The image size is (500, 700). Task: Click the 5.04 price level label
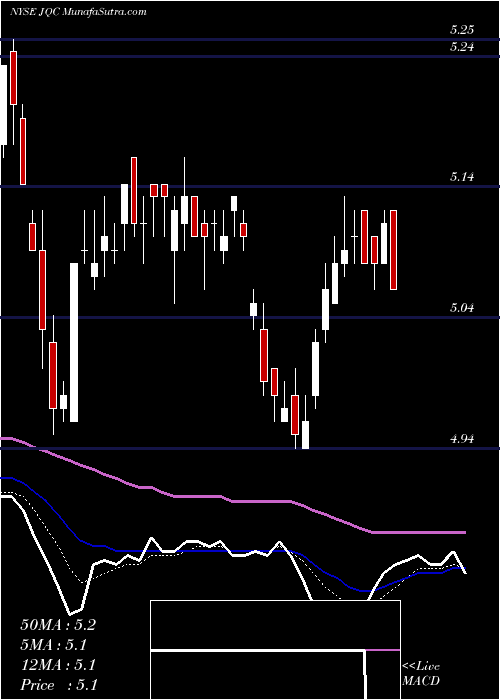pyautogui.click(x=462, y=308)
